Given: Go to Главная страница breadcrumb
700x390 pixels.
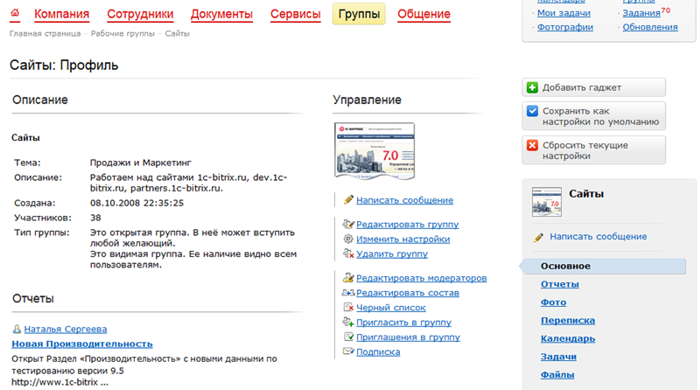Looking at the screenshot, I should pyautogui.click(x=45, y=33).
